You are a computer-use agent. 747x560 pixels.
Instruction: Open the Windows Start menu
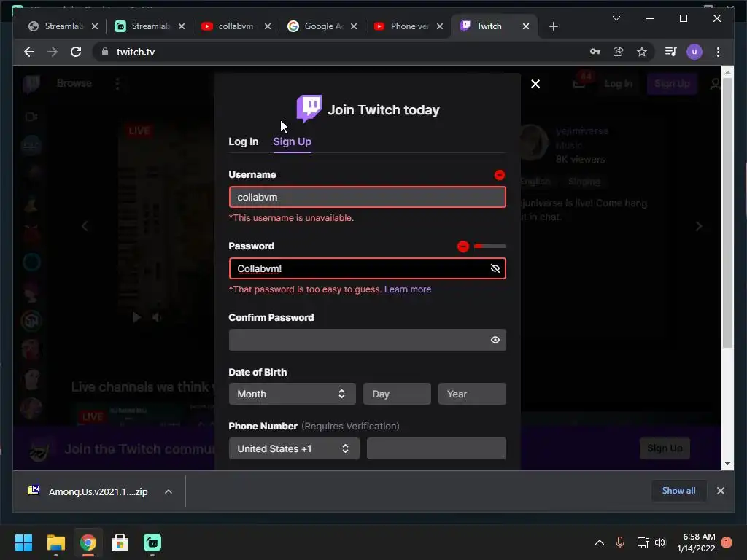(23, 542)
